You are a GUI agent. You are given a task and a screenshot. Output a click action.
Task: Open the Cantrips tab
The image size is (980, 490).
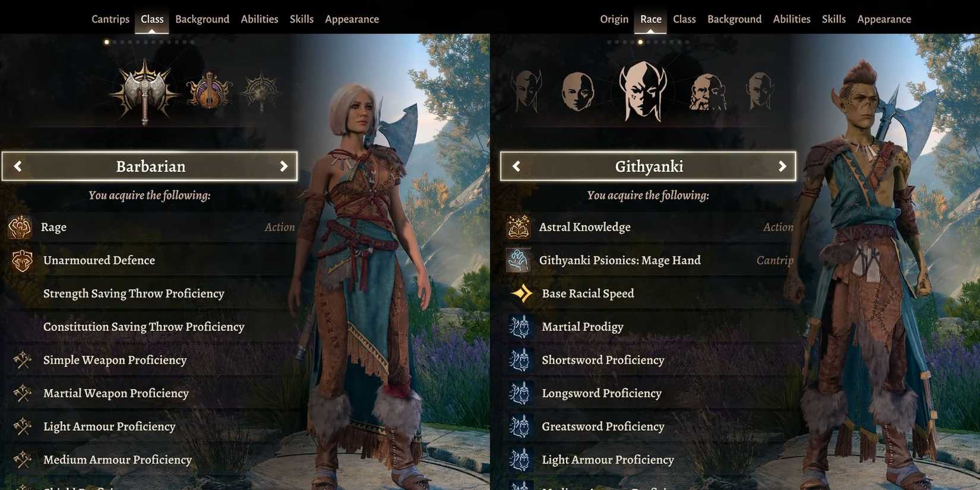110,19
